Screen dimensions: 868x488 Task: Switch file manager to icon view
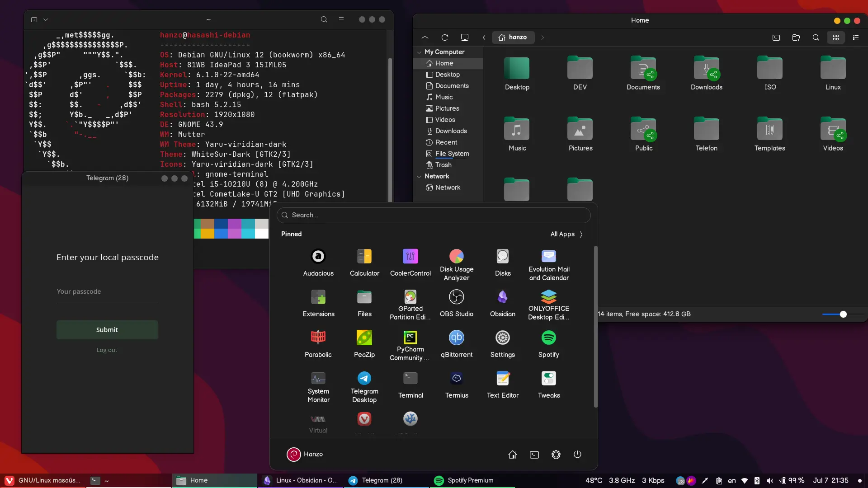tap(836, 38)
